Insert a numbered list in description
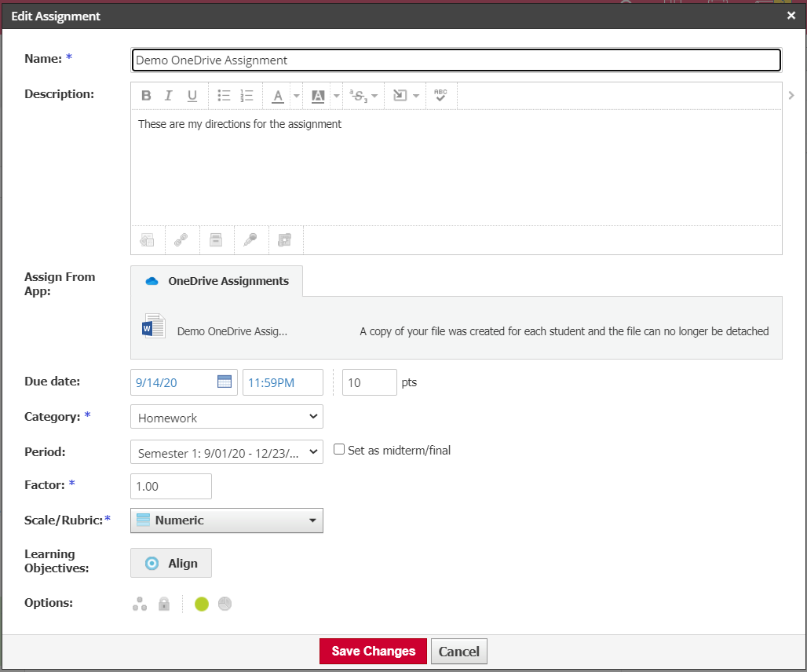Screen dimensions: 807x672 [x=247, y=96]
